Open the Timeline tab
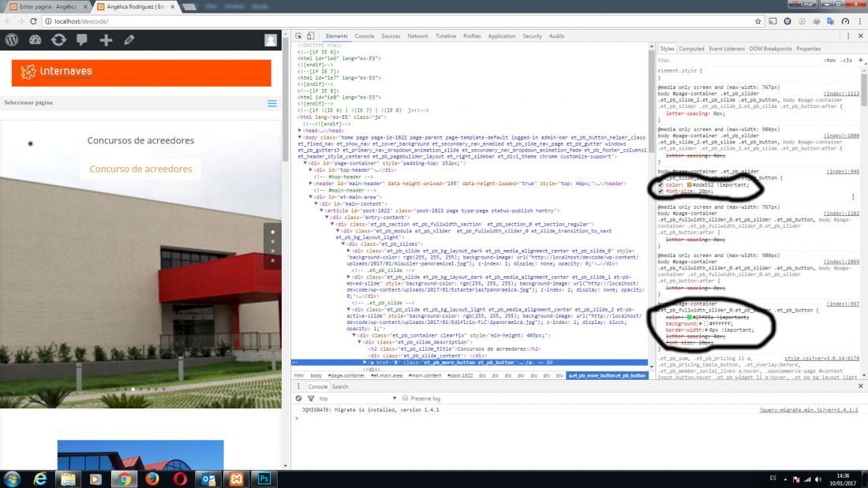The image size is (868, 488). pyautogui.click(x=446, y=36)
